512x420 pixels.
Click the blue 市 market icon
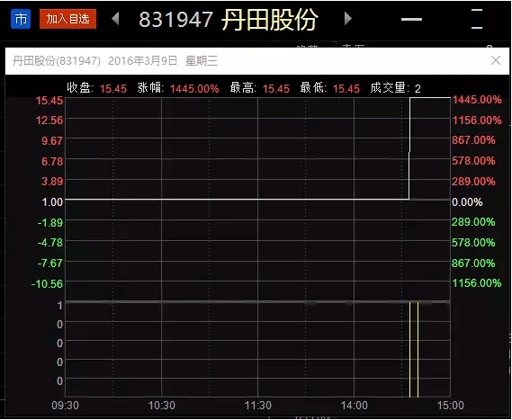pos(21,19)
